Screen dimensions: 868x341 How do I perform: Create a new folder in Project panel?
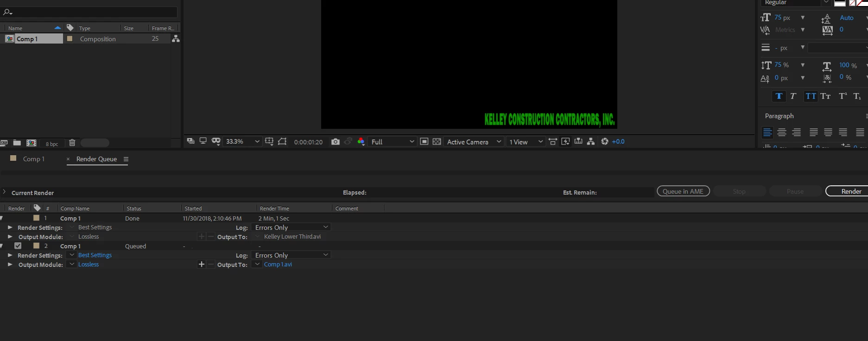[x=17, y=143]
